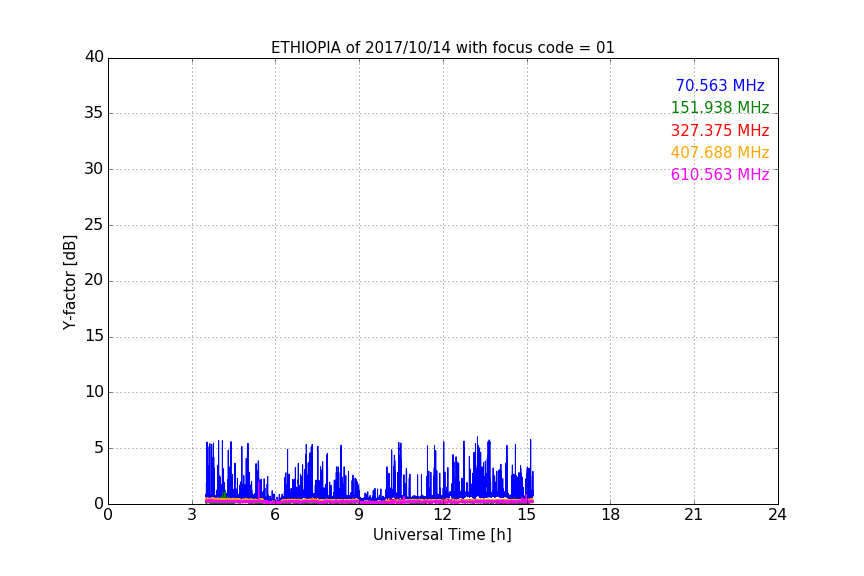
Task: Select the 70.563 MHz legend label
Action: point(720,86)
